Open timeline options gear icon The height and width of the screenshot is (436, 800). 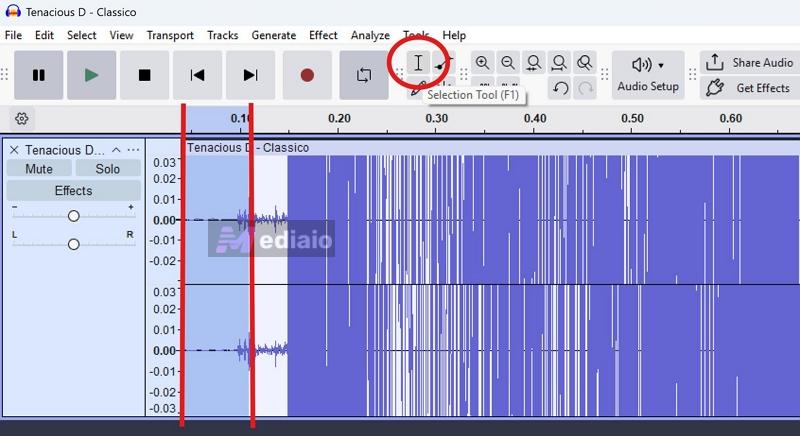pyautogui.click(x=21, y=119)
